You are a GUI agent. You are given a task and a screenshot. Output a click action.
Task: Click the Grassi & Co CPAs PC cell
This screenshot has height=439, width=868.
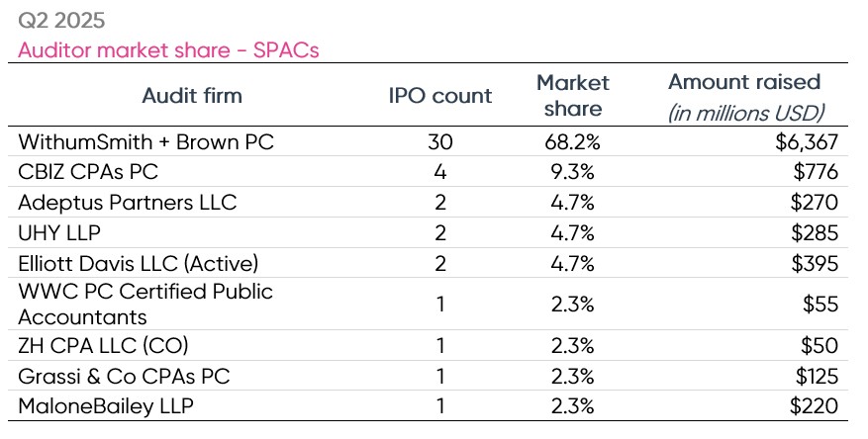[124, 375]
